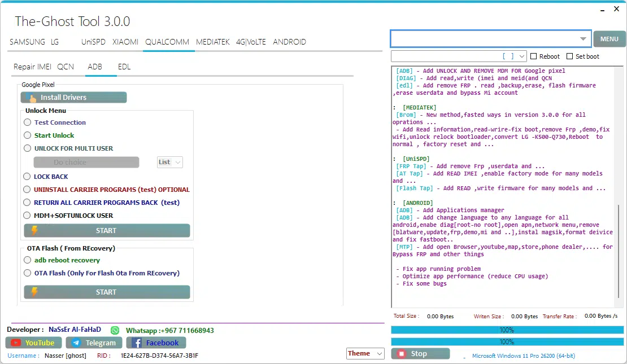Click the lightning icon on OTA START
The width and height of the screenshot is (627, 364).
35,292
